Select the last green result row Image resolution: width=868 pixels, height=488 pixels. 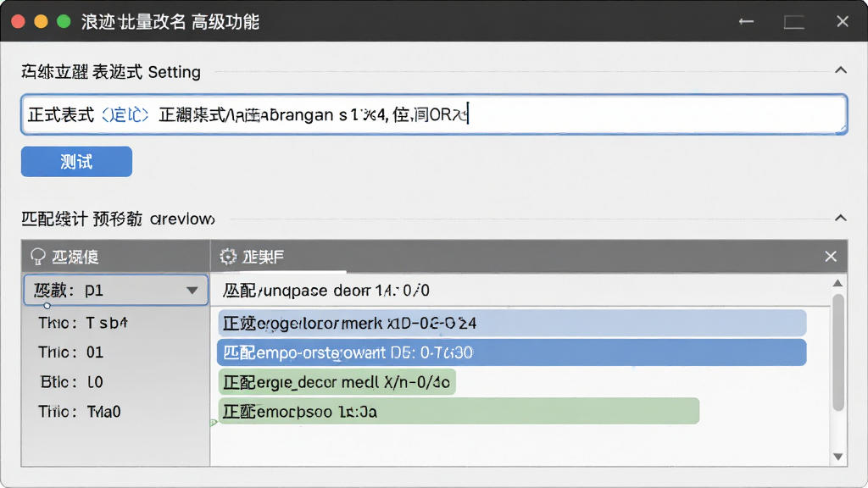[x=459, y=411]
